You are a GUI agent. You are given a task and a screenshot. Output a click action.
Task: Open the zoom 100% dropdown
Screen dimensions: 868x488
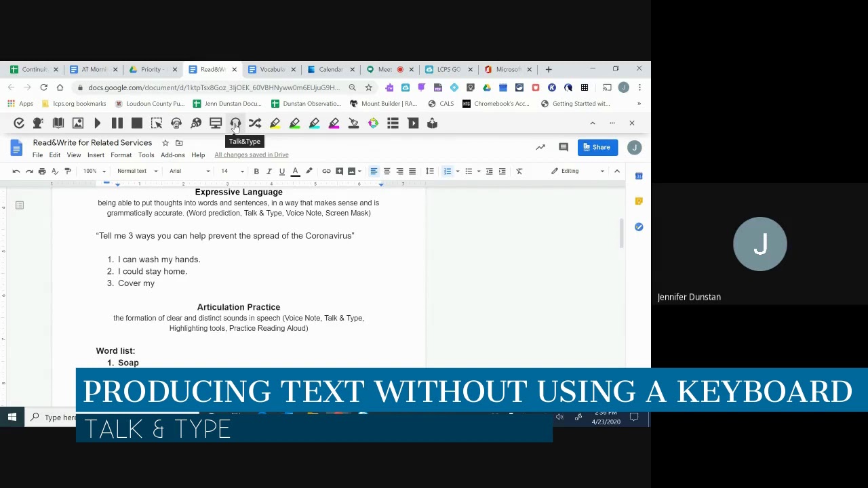94,171
